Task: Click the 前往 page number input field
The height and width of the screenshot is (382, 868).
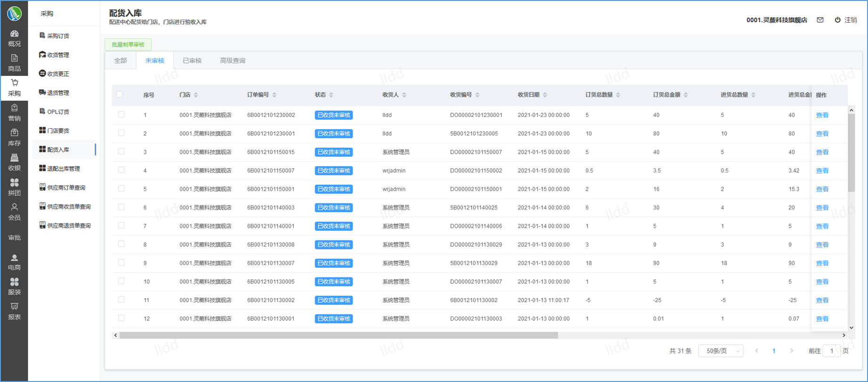Action: (x=831, y=351)
